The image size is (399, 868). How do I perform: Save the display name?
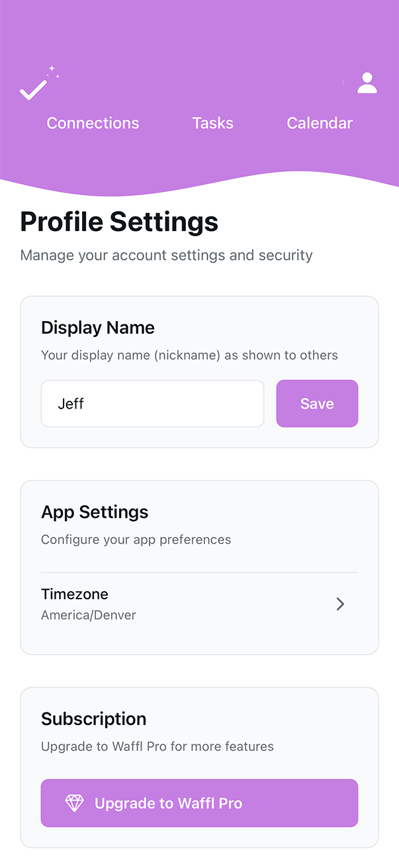317,403
